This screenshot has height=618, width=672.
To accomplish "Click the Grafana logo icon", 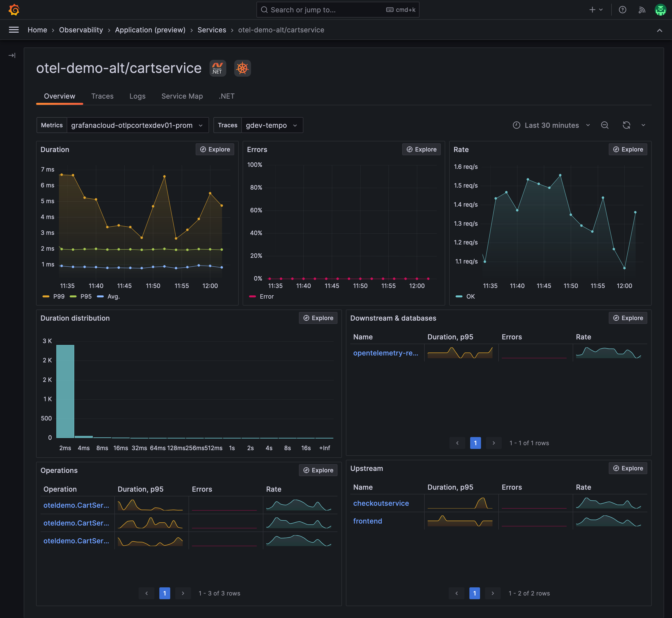I will (x=14, y=10).
